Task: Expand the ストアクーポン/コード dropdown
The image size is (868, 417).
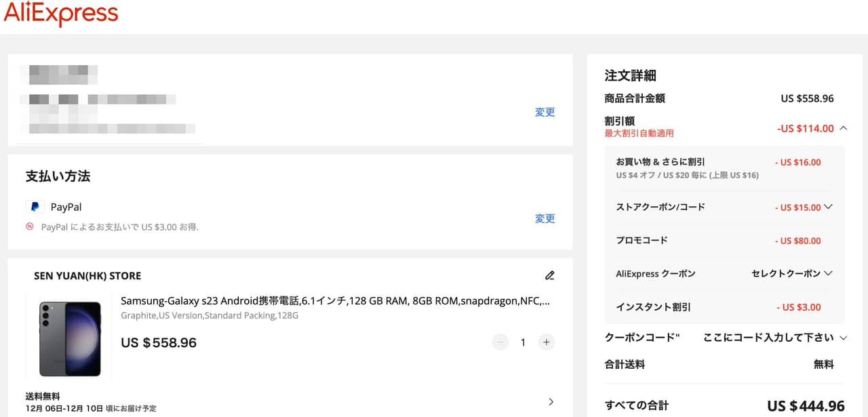Action: tap(827, 207)
